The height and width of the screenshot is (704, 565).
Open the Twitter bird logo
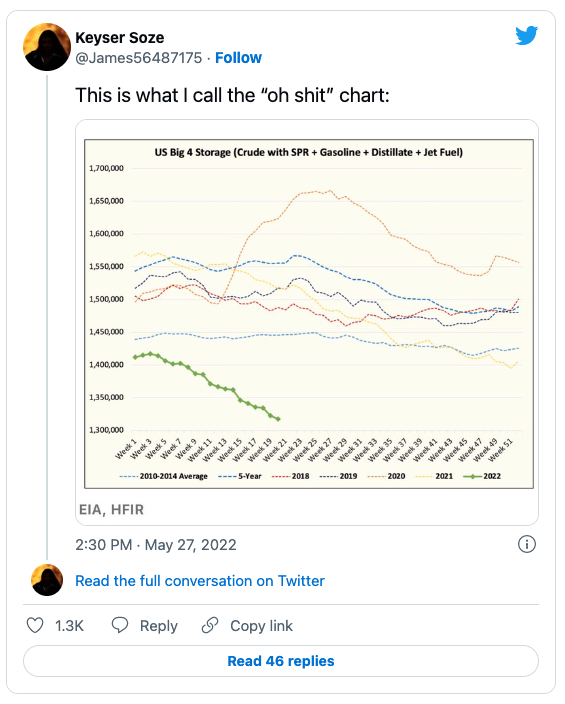pyautogui.click(x=526, y=35)
